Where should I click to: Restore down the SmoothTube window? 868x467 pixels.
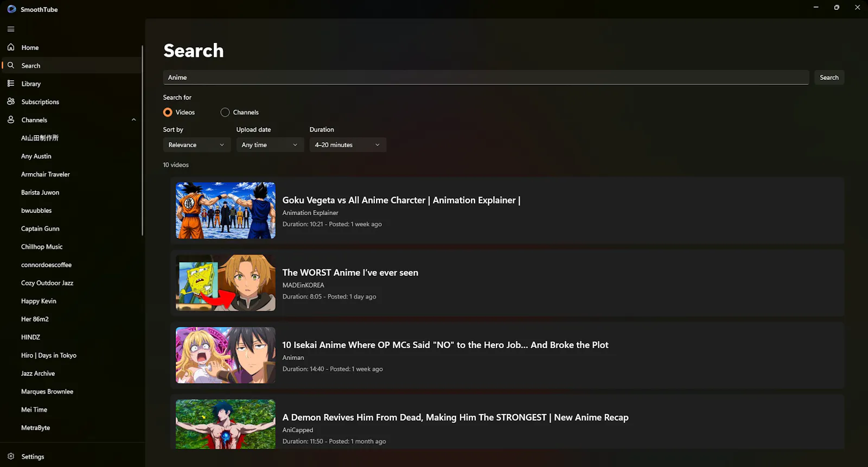pos(837,7)
